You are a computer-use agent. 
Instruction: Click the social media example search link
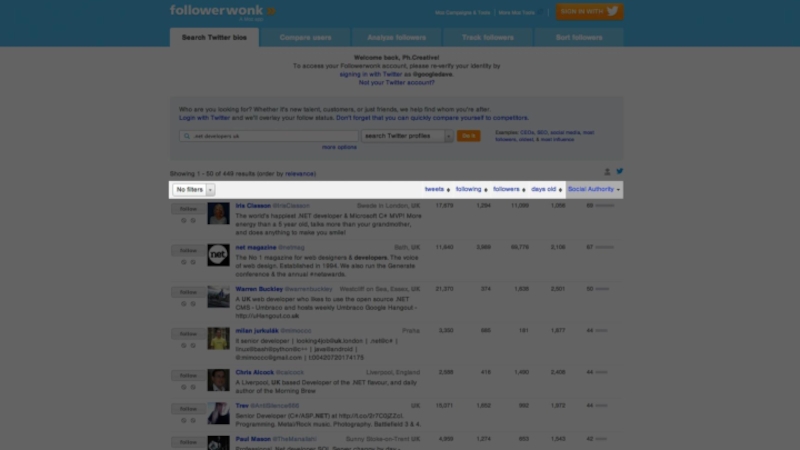(x=565, y=133)
